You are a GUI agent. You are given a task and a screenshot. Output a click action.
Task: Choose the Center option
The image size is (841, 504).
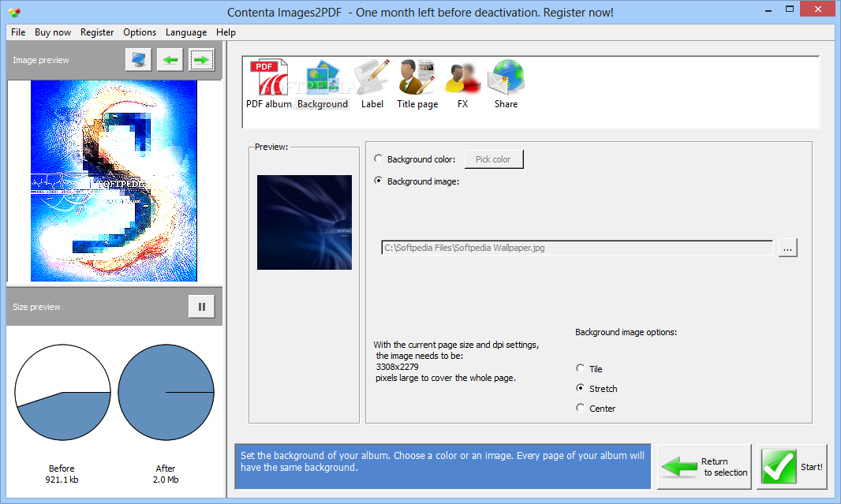(x=581, y=408)
